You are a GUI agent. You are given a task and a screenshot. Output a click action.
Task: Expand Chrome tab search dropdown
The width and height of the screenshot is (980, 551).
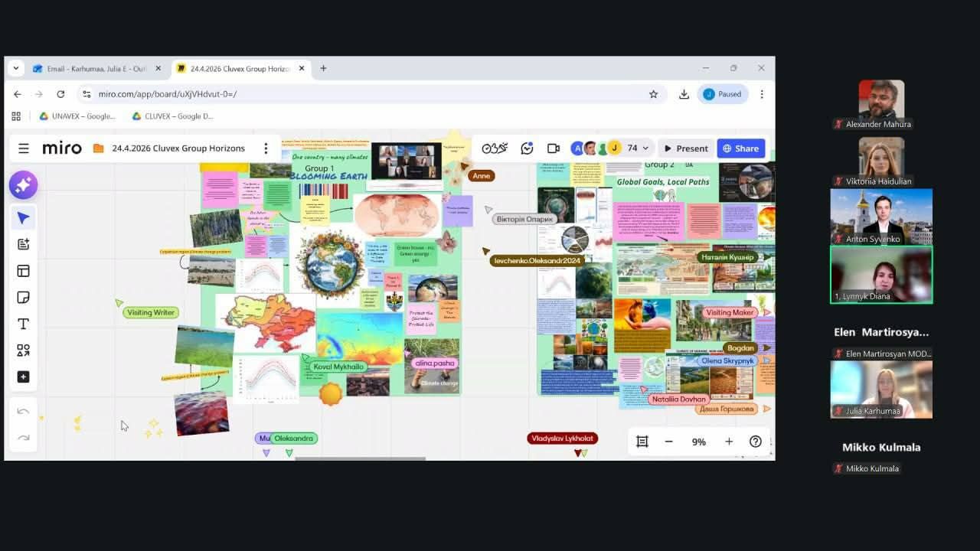[16, 68]
